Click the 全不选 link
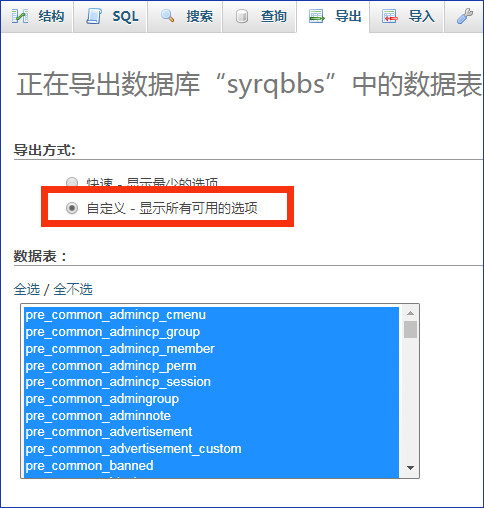484x508 pixels. tap(73, 289)
